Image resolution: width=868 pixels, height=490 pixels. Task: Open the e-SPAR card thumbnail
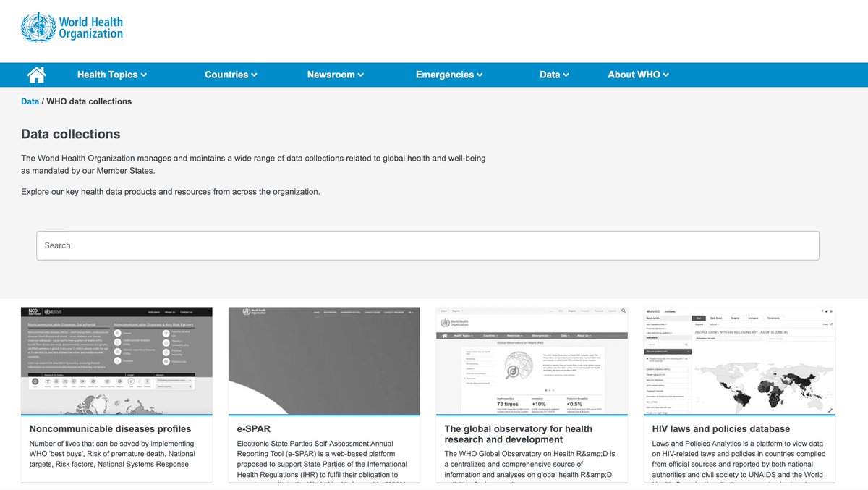324,361
